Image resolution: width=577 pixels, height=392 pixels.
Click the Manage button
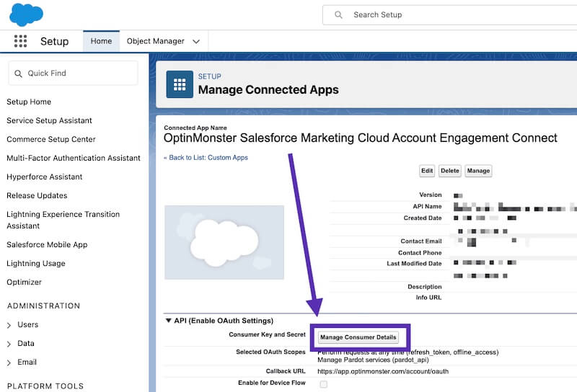coord(478,171)
